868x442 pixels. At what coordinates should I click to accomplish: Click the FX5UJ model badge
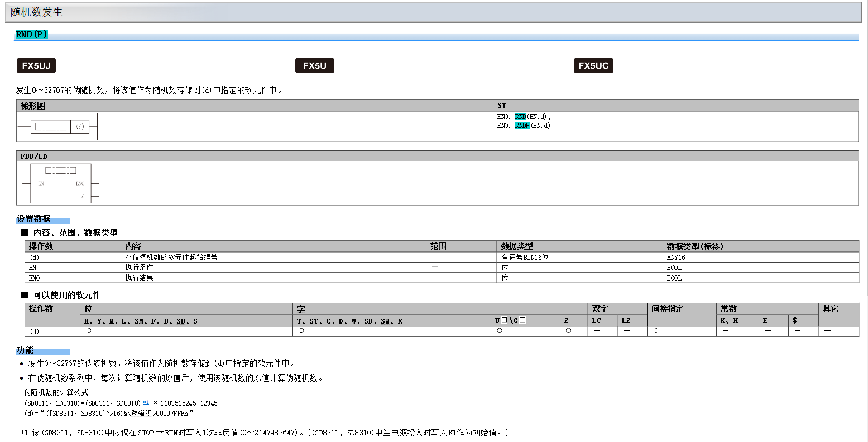pos(36,66)
